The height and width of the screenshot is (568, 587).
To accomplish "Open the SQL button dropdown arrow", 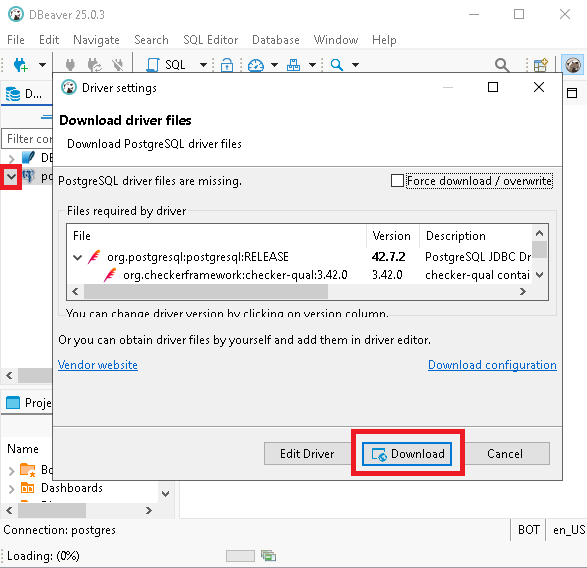I will [x=203, y=65].
